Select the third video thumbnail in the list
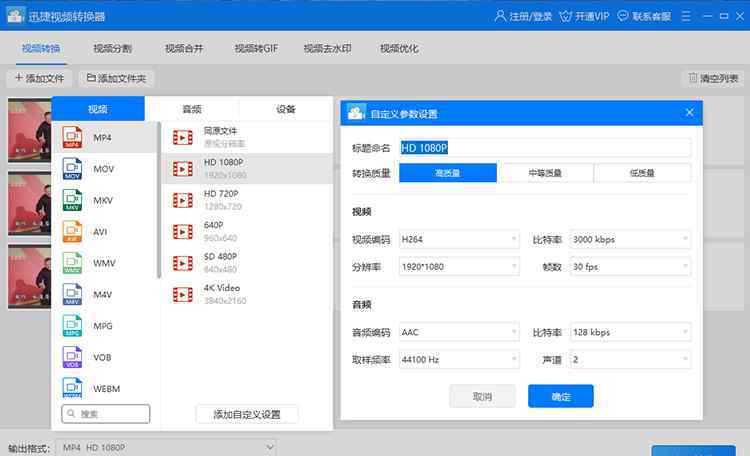The image size is (750, 456). coord(30,277)
